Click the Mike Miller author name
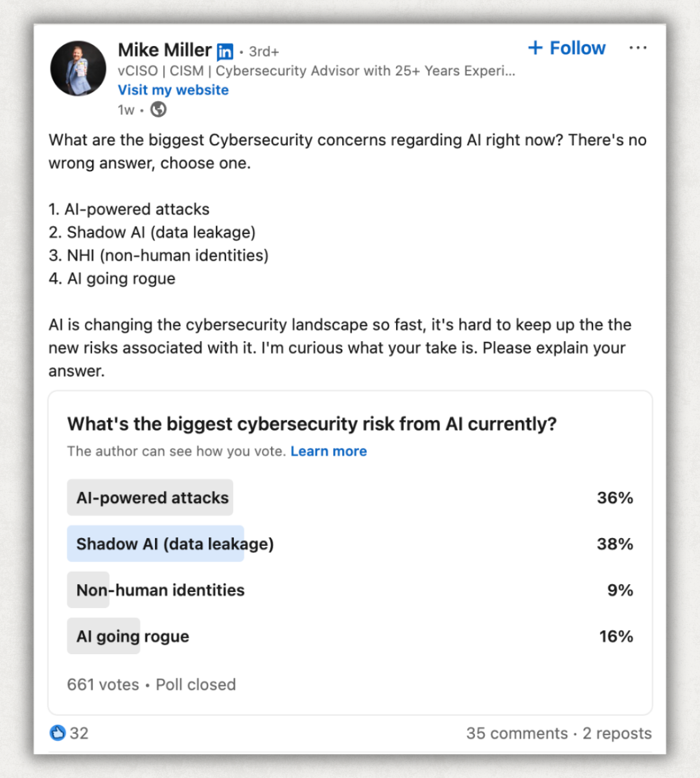Image resolution: width=700 pixels, height=778 pixels. [x=165, y=50]
